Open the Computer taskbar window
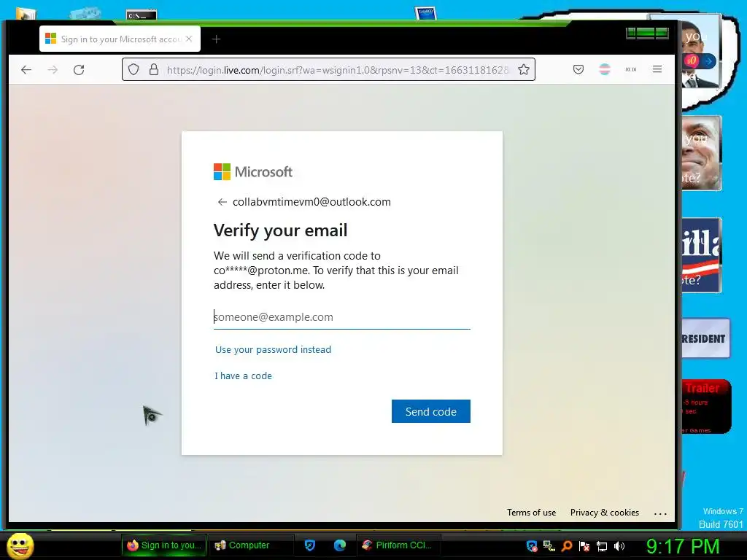The width and height of the screenshot is (747, 560). pos(251,545)
